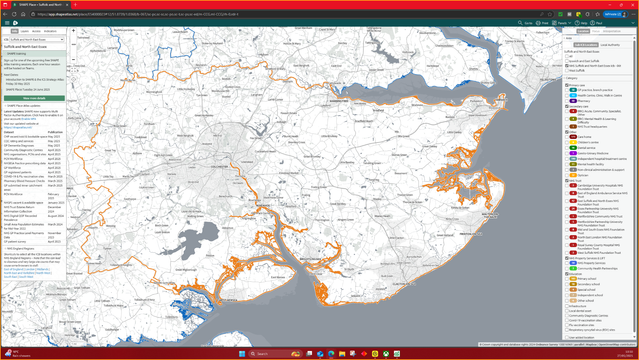Click the zoom slider between plus and minus
Image resolution: width=639 pixels, height=360 pixels.
coord(73,45)
